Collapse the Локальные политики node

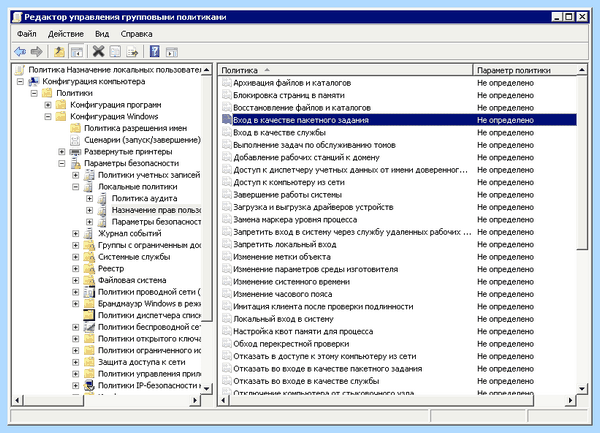point(75,187)
